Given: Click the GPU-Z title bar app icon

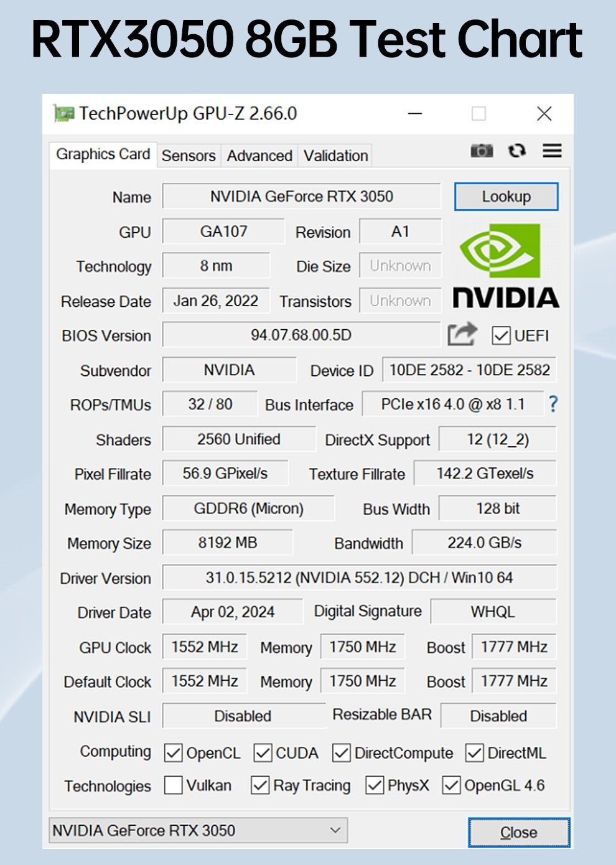Looking at the screenshot, I should (x=63, y=113).
